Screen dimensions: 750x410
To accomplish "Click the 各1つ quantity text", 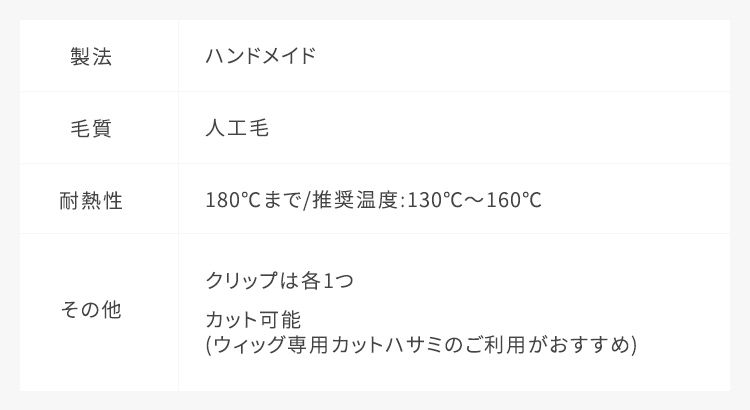I will tap(326, 281).
